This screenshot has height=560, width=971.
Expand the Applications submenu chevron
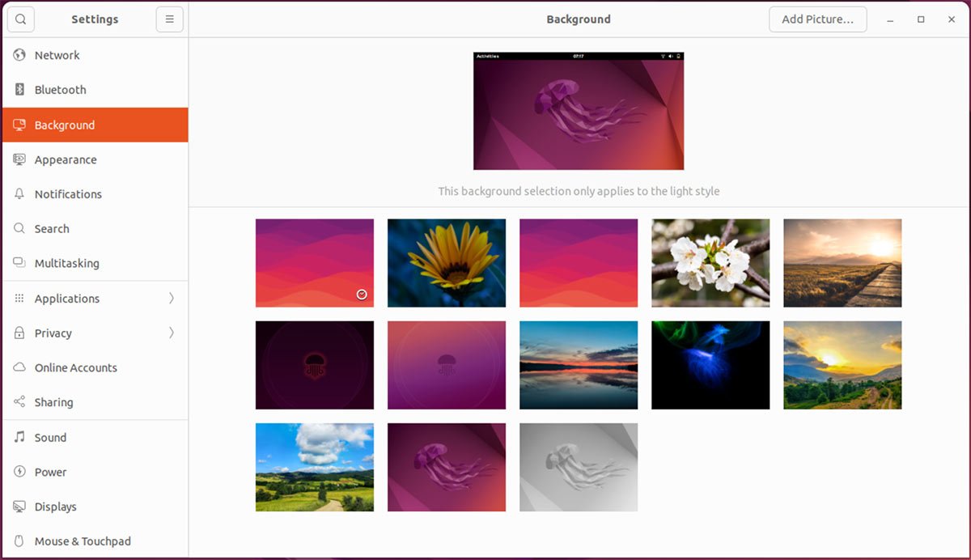coord(171,298)
